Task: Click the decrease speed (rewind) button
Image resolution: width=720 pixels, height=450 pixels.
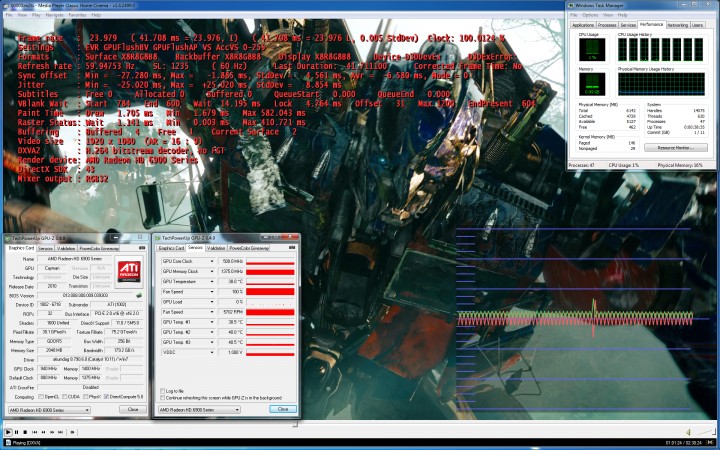Action: (43, 432)
